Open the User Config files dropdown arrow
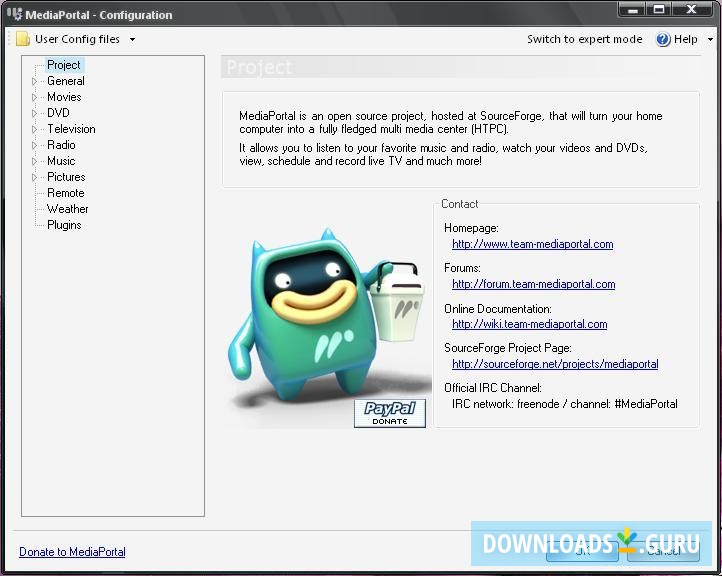 pyautogui.click(x=133, y=40)
